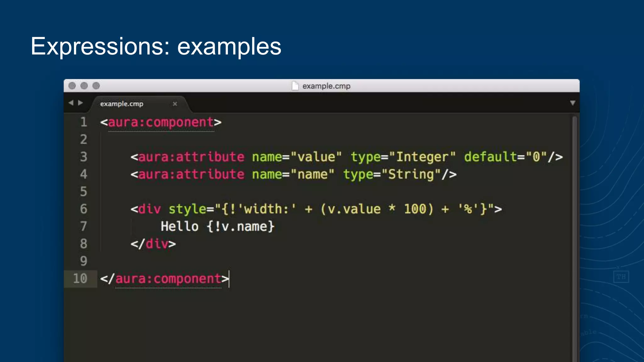
Task: Click the type="String" attribute value
Action: [411, 174]
